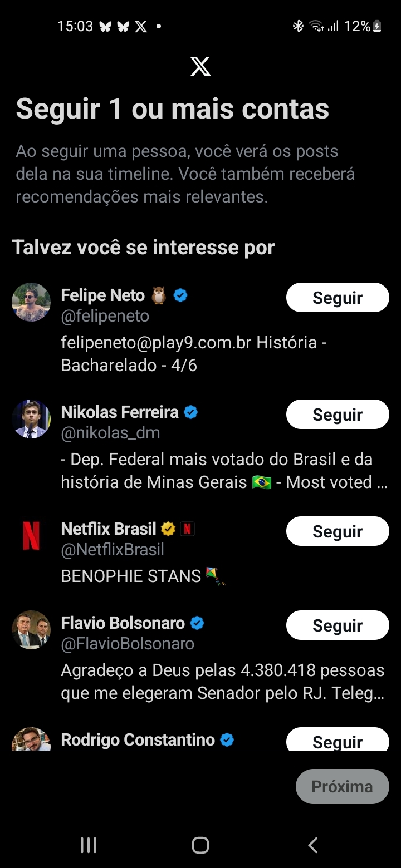The image size is (401, 868).
Task: Follow Nikolas Ferreira
Action: [338, 415]
